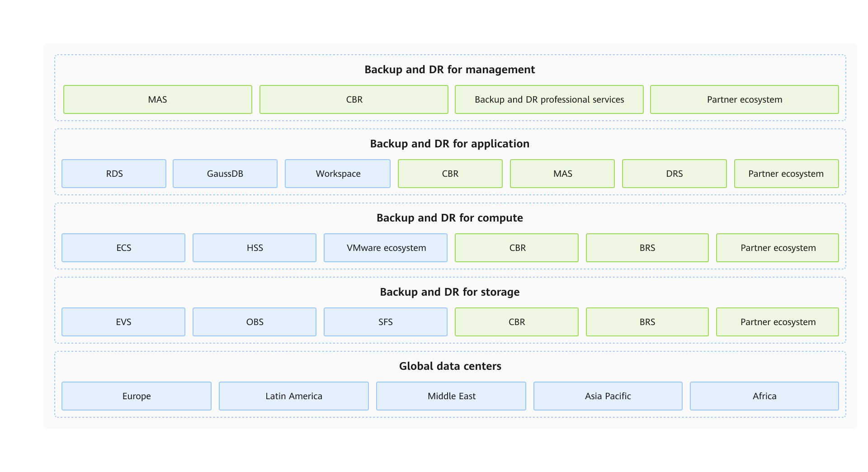Open the Workspace box
Screen dimensions: 868x472
[x=338, y=174]
